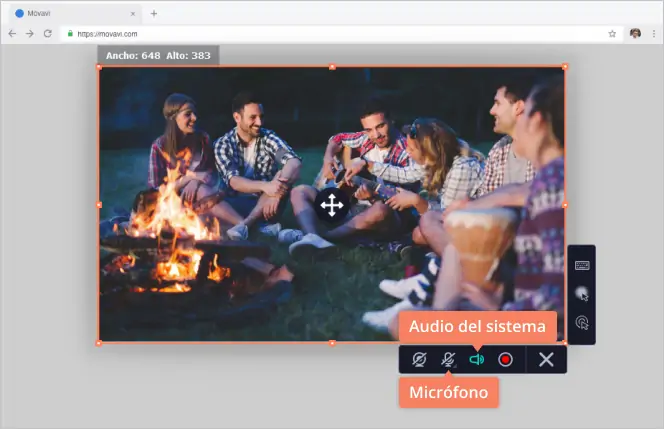Open a new browser tab
This screenshot has height=429, width=664.
(154, 14)
